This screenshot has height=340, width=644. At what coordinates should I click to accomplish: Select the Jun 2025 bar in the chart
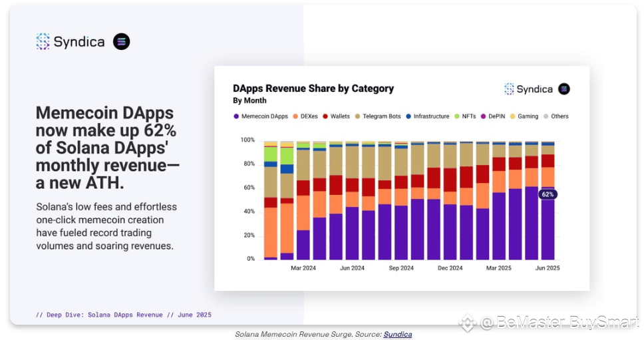548,200
